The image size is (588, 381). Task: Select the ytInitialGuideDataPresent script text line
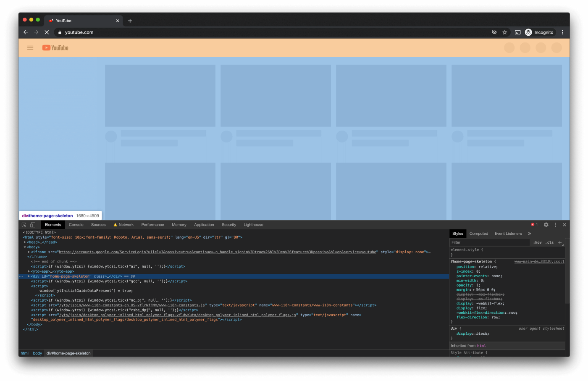(x=86, y=291)
